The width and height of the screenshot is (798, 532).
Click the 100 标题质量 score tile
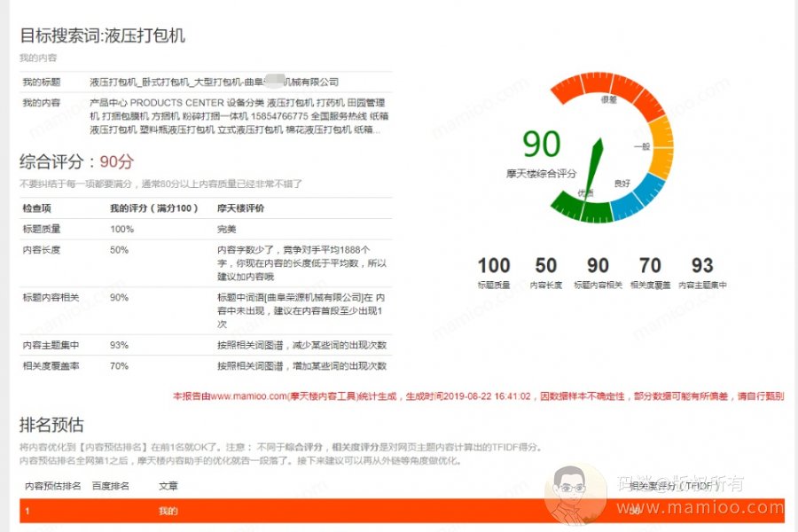(x=494, y=271)
